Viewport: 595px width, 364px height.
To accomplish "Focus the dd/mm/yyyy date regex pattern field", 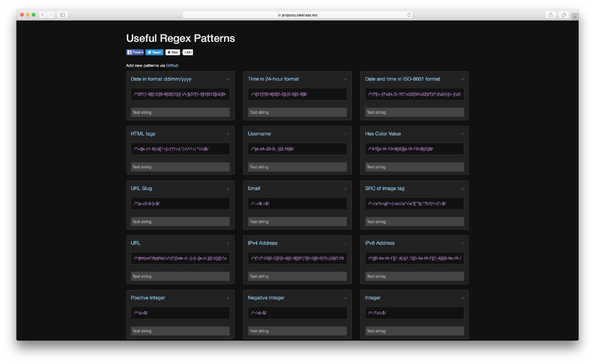I will (180, 94).
